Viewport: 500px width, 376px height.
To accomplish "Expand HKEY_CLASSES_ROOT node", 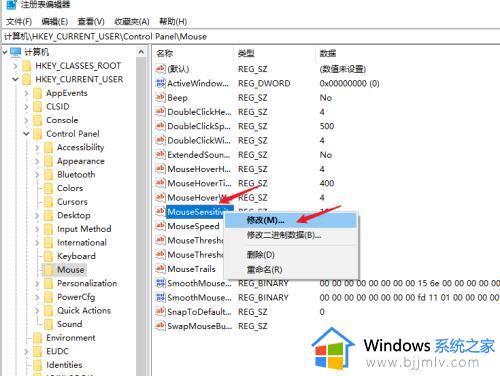I will tap(15, 66).
